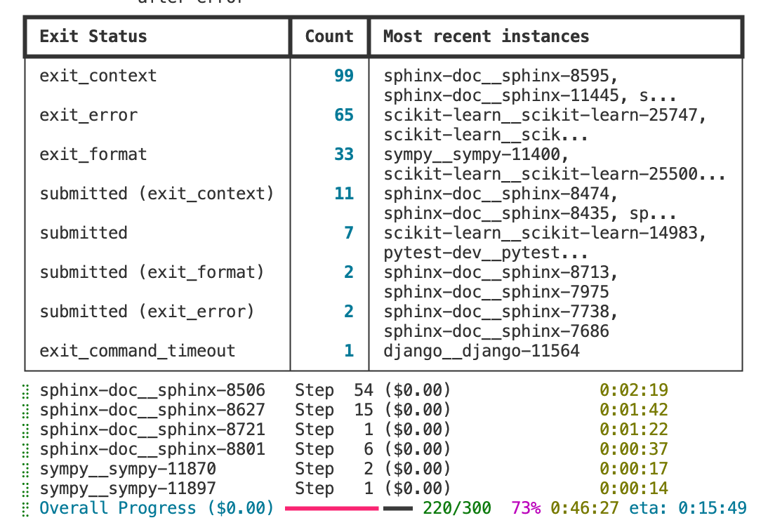
Task: Click the exit_context row label
Action: (x=98, y=76)
